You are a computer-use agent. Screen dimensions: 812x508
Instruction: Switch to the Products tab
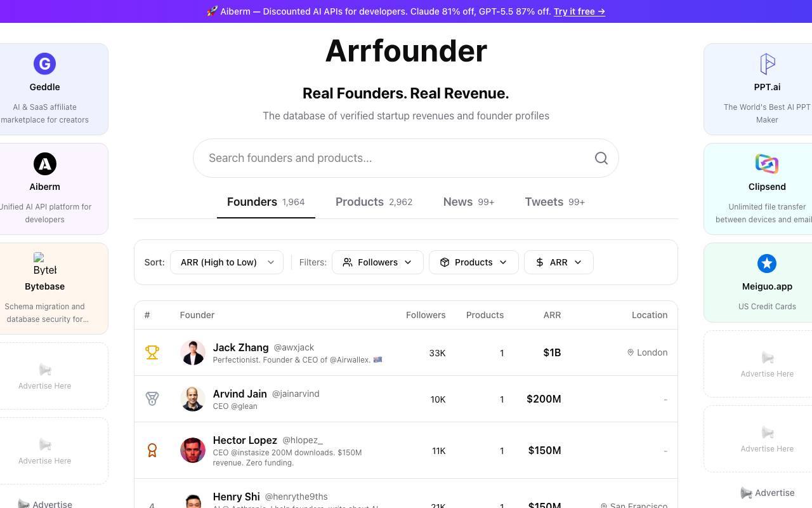[x=374, y=202]
